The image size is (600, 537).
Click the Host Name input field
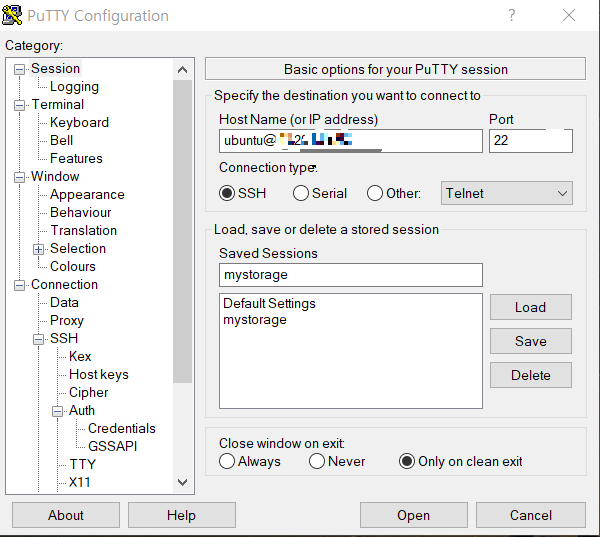click(x=351, y=141)
